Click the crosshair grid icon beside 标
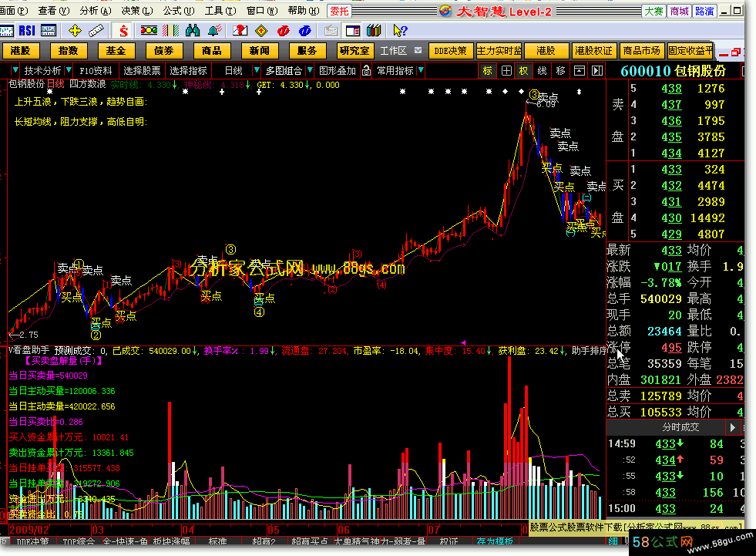This screenshot has width=756, height=556. point(506,71)
